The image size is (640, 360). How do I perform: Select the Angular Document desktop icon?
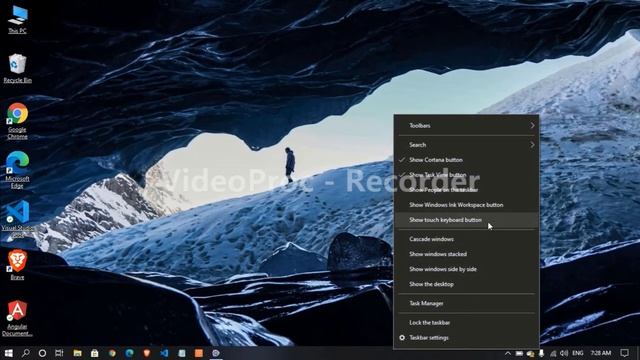click(17, 318)
